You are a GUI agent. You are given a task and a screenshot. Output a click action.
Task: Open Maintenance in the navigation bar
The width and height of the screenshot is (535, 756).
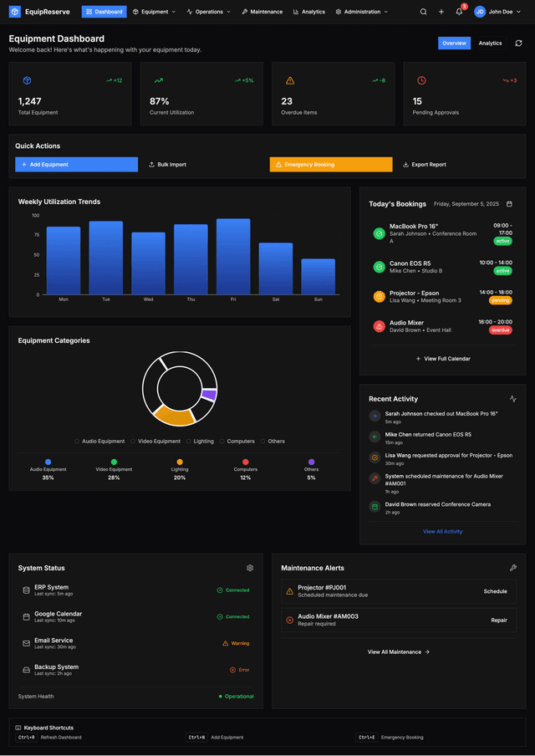[262, 12]
